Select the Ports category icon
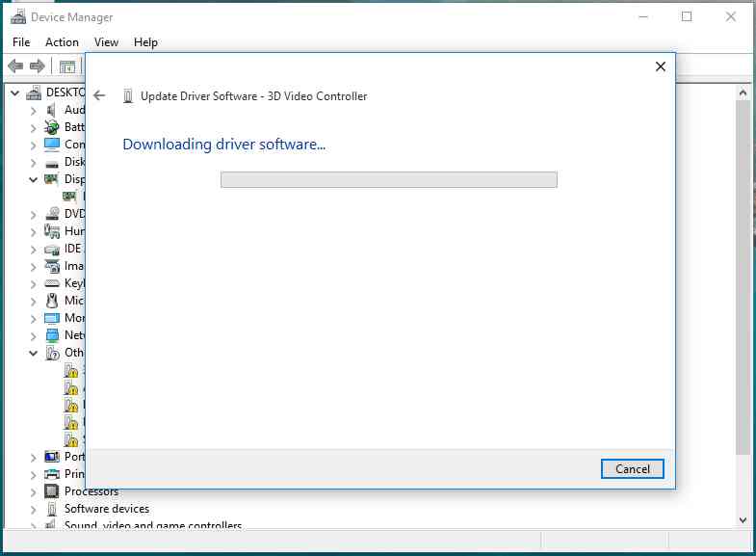756x556 pixels. coord(52,456)
